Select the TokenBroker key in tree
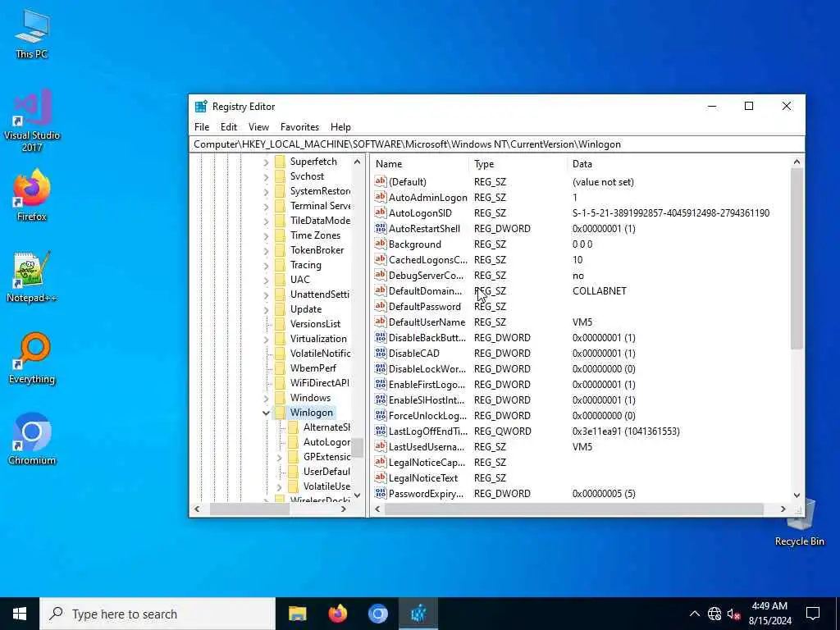 coord(317,249)
